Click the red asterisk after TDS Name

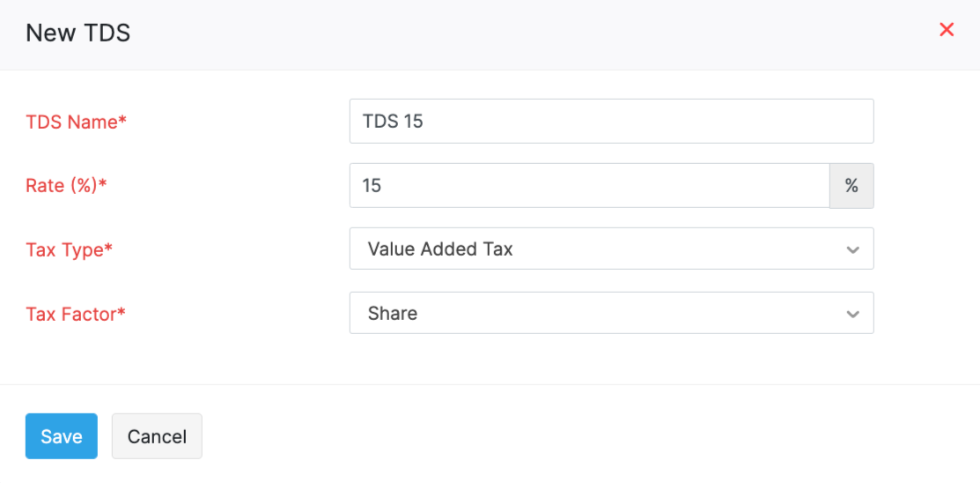tap(122, 121)
